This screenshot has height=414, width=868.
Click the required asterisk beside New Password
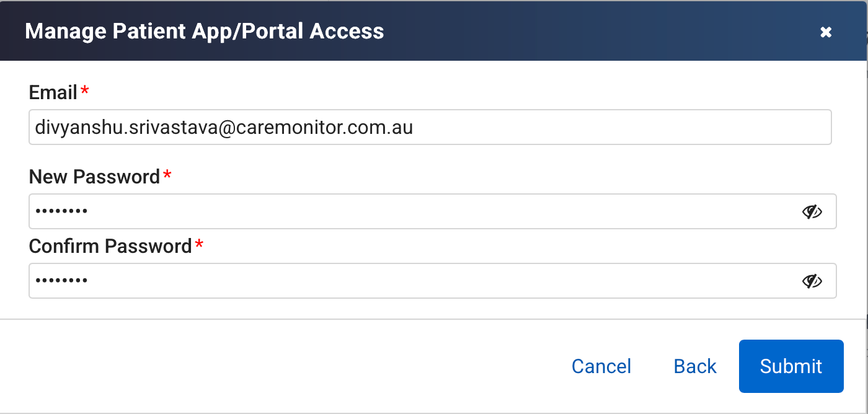167,175
